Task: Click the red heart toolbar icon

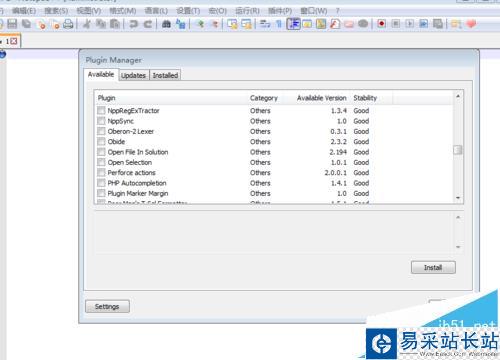Action: pos(471,24)
